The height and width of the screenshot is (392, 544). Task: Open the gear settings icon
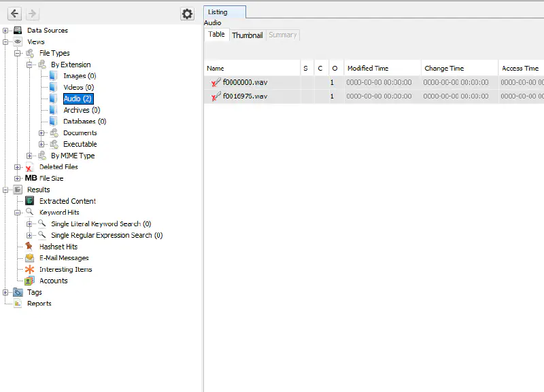click(x=187, y=14)
